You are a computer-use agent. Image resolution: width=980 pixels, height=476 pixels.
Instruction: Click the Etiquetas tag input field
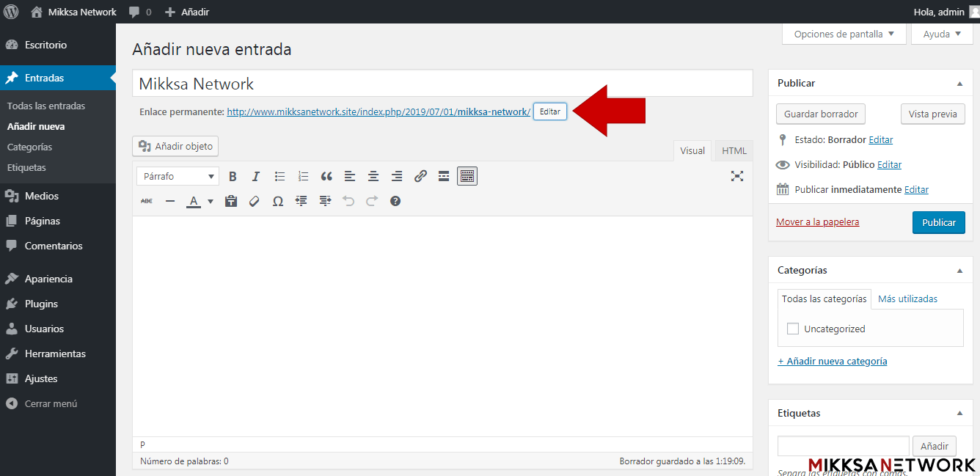click(x=843, y=445)
